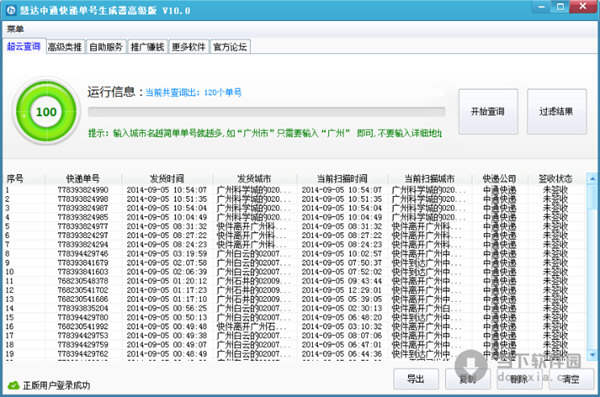
Task: Click current scan time 2014-09-05 02:30:13 cell
Action: tap(342, 309)
